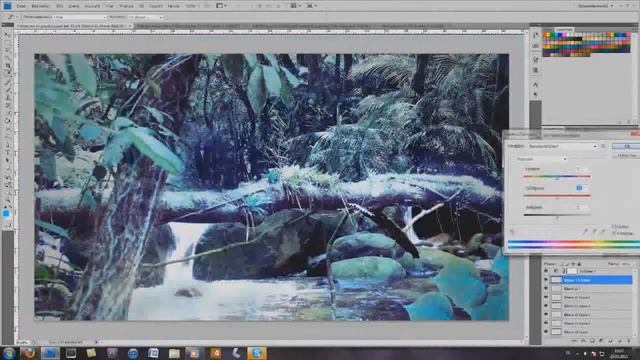The height and width of the screenshot is (360, 640).
Task: Click the new group folder icon
Action: point(610,340)
